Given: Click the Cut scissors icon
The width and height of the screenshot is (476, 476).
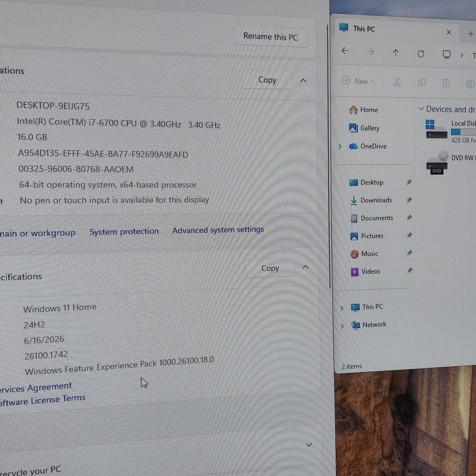Looking at the screenshot, I should [397, 82].
